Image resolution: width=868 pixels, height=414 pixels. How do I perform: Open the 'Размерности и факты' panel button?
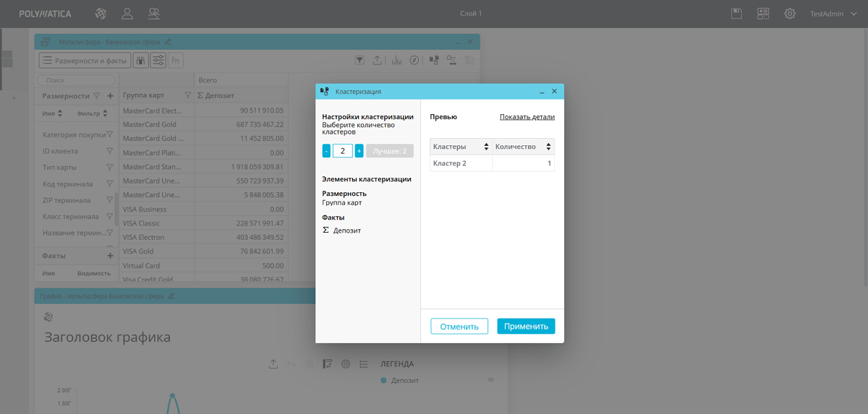(x=84, y=61)
